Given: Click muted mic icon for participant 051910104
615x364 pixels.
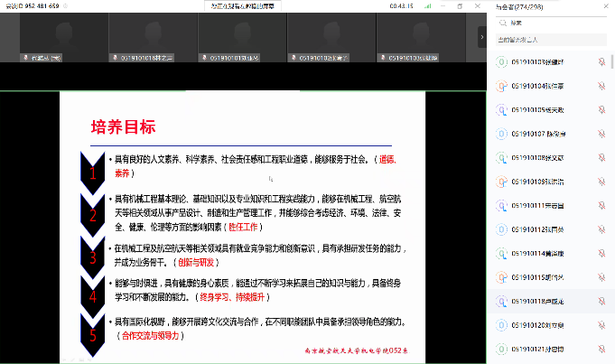Looking at the screenshot, I should 601,86.
